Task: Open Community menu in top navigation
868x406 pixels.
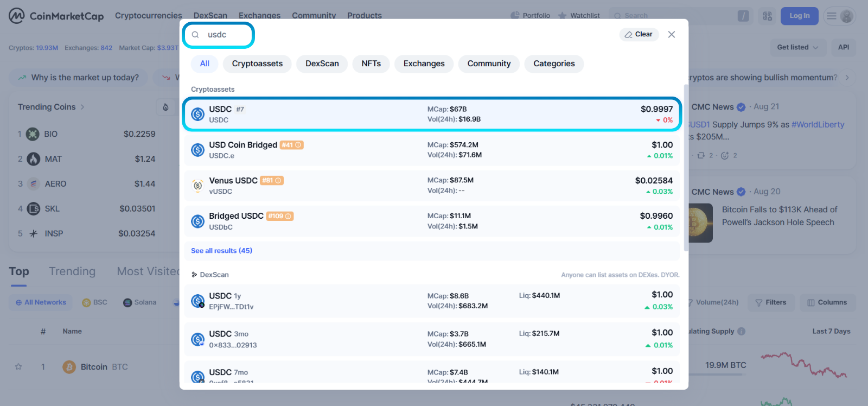Action: click(314, 16)
